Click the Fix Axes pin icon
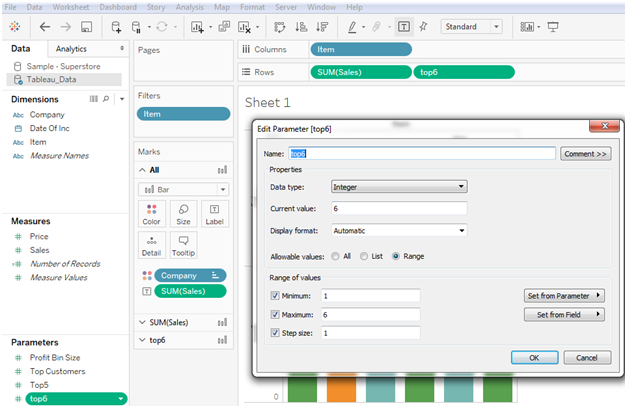 pyautogui.click(x=423, y=27)
